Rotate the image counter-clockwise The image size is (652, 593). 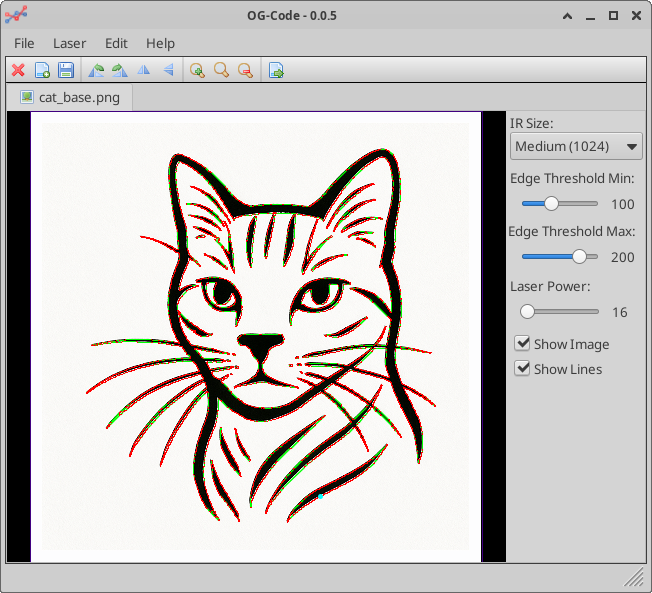(x=96, y=70)
